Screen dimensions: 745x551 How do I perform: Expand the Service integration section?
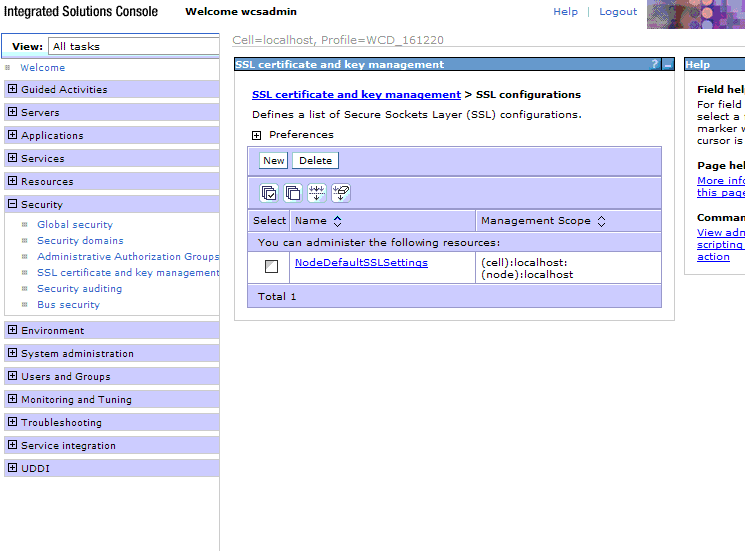[12, 445]
